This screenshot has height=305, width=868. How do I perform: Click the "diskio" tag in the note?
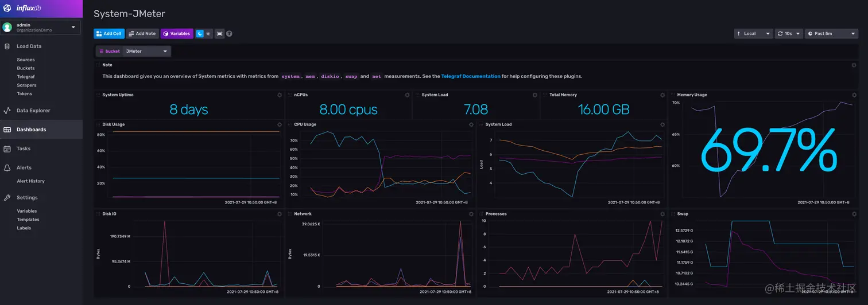click(x=330, y=76)
